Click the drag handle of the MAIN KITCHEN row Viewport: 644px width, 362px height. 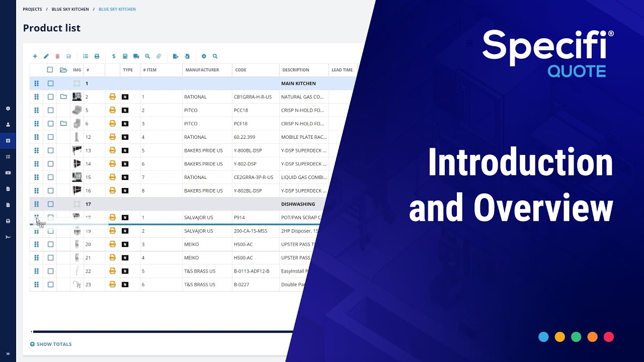(36, 83)
